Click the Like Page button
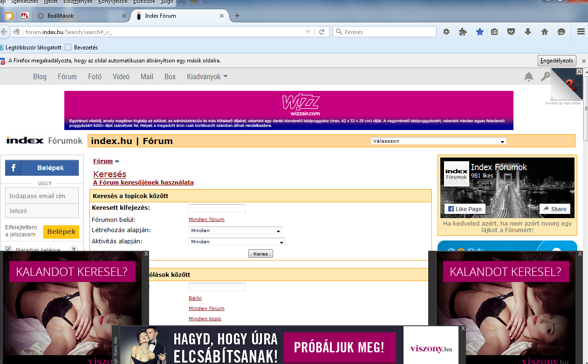 pos(465,209)
